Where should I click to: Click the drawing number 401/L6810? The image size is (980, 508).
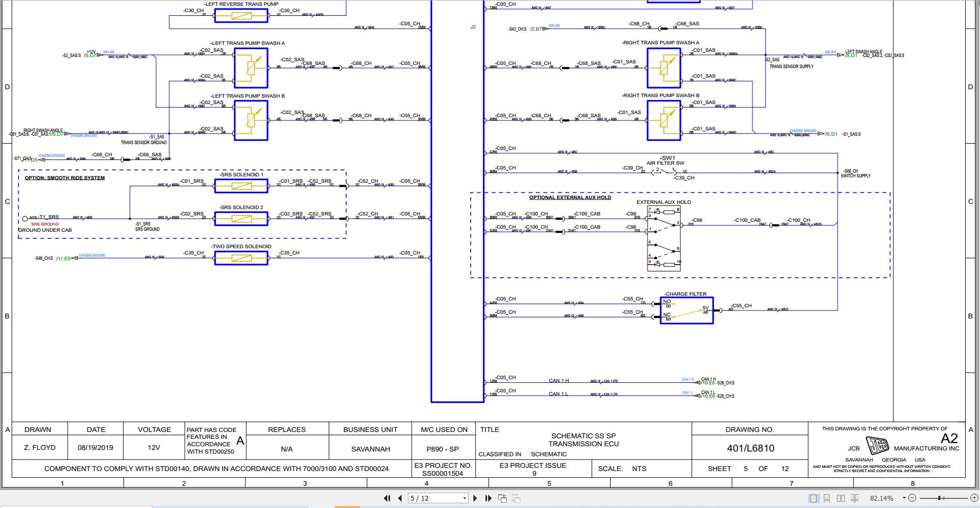click(750, 448)
